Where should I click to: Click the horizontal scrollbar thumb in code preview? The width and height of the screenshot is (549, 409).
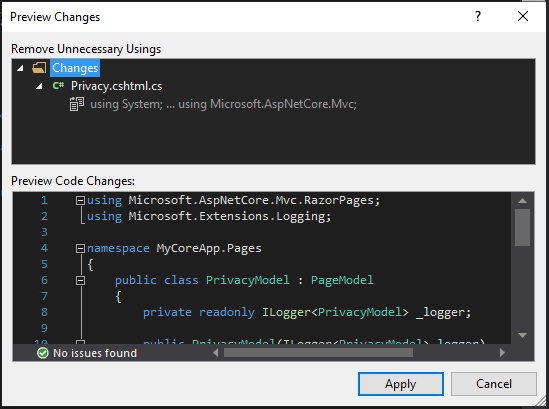tap(318, 353)
